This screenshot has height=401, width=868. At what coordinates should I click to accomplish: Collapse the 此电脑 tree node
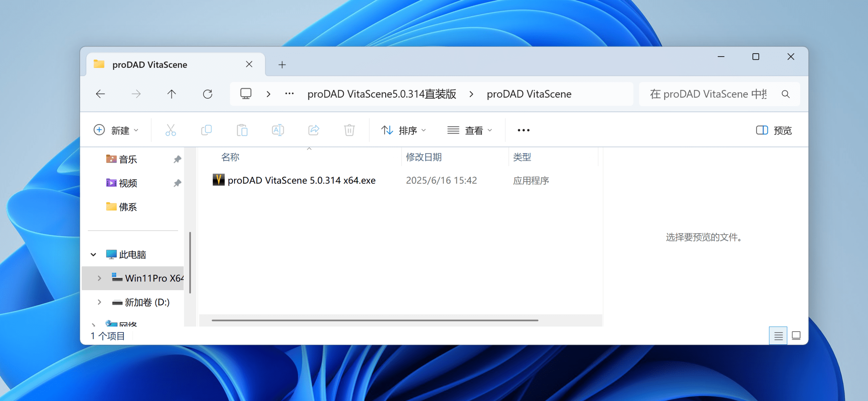click(x=94, y=255)
